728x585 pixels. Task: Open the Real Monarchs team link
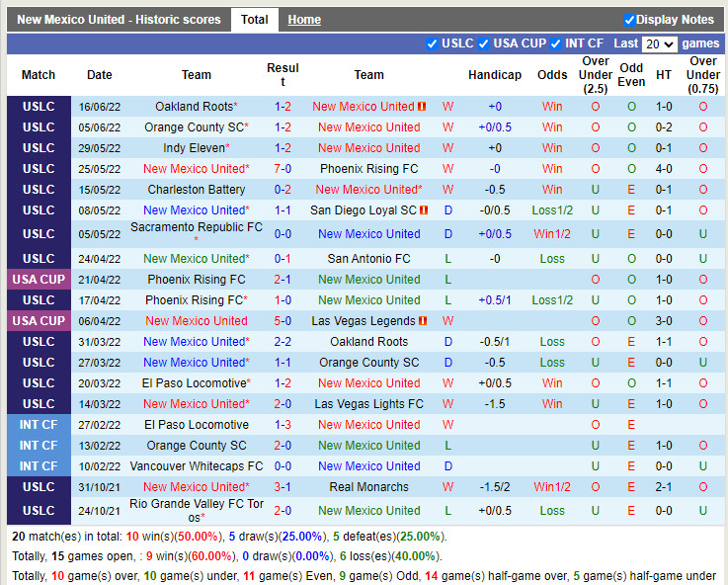(368, 487)
